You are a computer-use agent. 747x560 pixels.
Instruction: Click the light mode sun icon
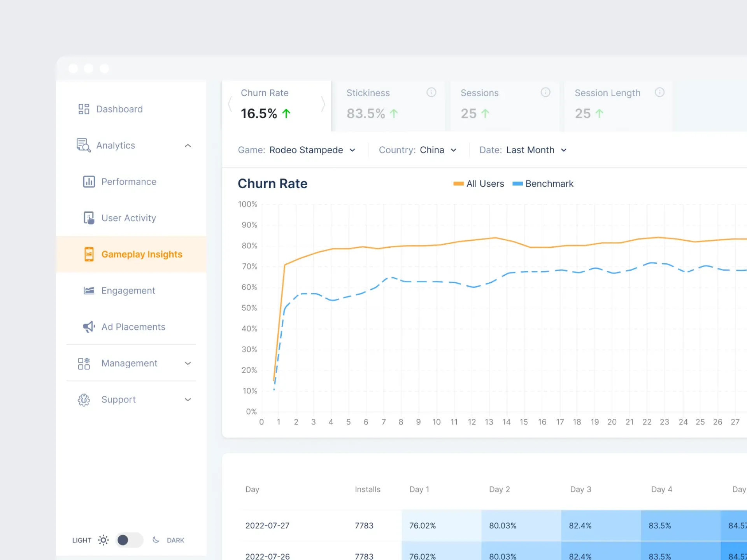pyautogui.click(x=103, y=540)
